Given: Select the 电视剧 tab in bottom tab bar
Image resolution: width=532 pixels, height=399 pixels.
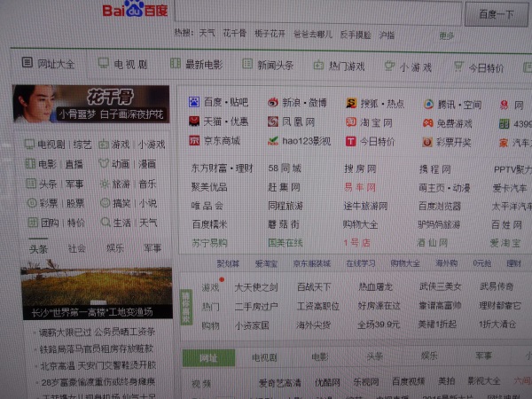Looking at the screenshot, I should point(264,357).
